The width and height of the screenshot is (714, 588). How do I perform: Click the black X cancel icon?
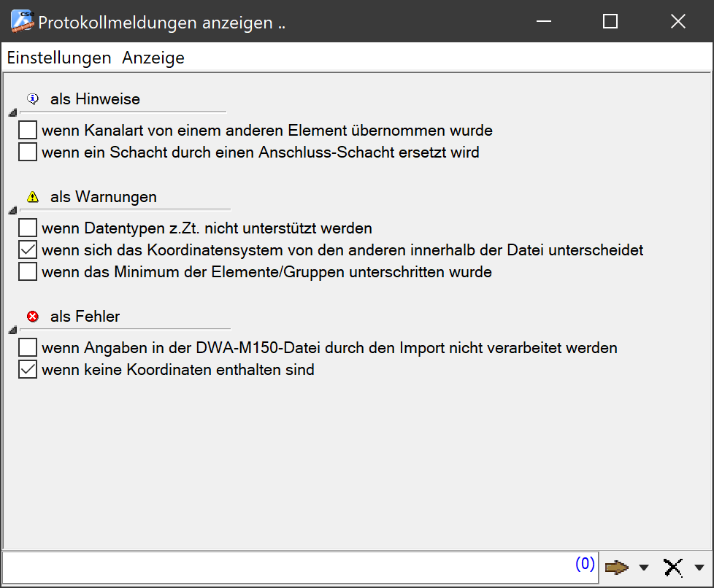point(672,567)
